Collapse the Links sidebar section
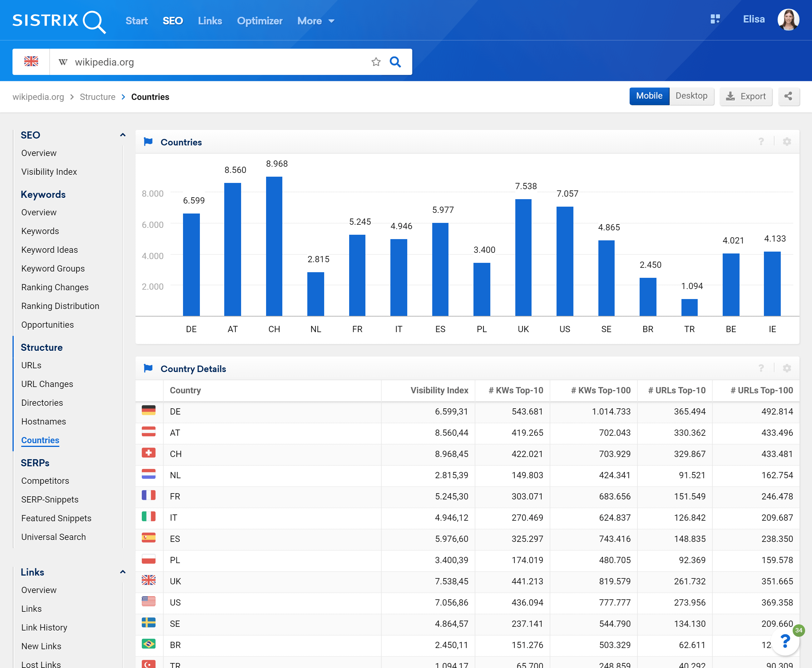The height and width of the screenshot is (668, 812). coord(122,572)
